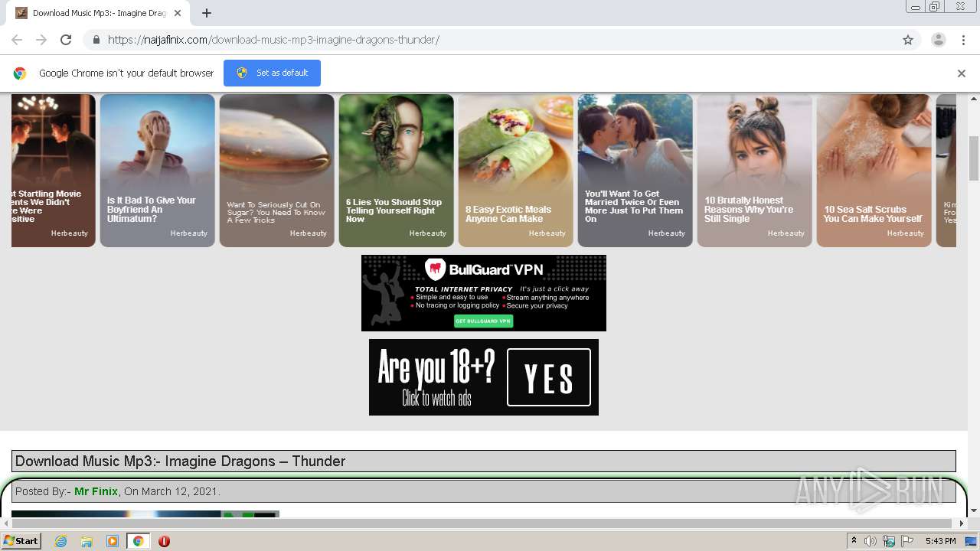This screenshot has width=980, height=551.
Task: Open Chrome three-dot menu
Action: 963,40
